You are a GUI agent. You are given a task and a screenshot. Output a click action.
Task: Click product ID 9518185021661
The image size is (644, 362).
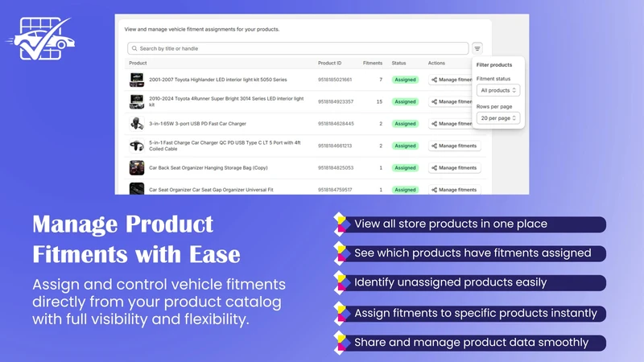click(x=335, y=80)
